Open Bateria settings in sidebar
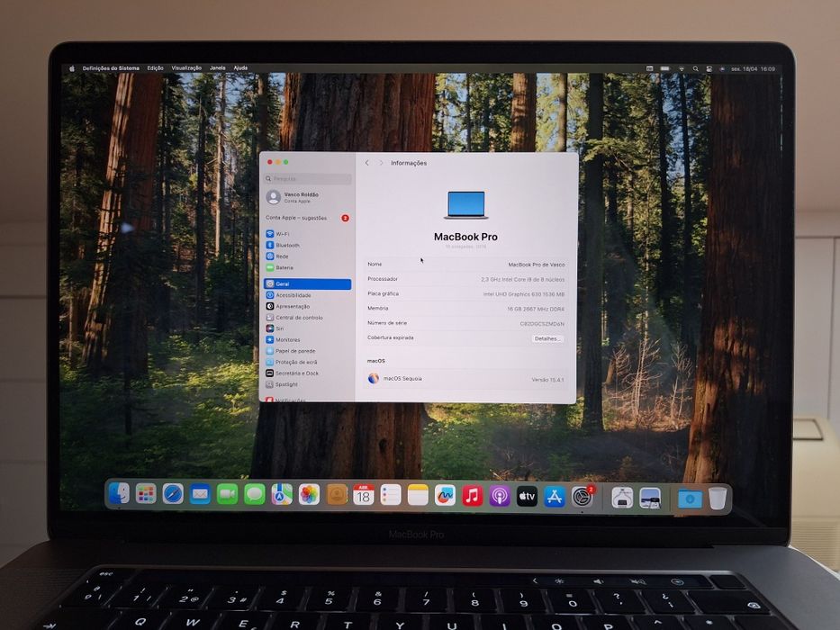 pyautogui.click(x=308, y=268)
